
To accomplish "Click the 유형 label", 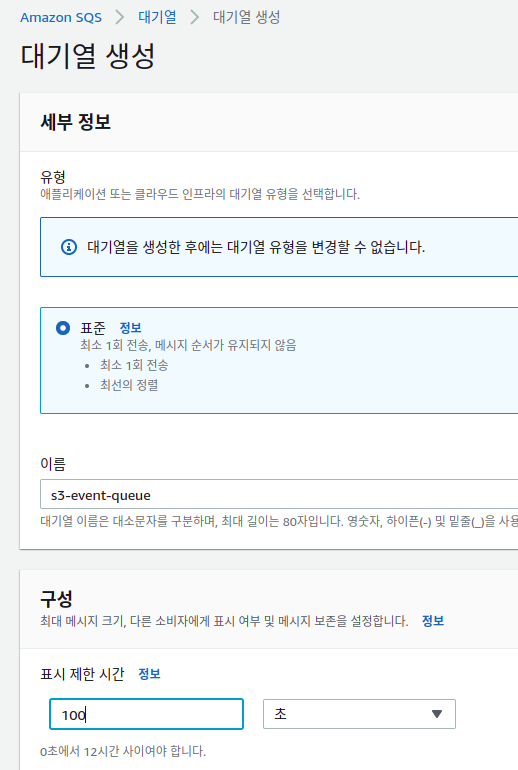I will 53,177.
